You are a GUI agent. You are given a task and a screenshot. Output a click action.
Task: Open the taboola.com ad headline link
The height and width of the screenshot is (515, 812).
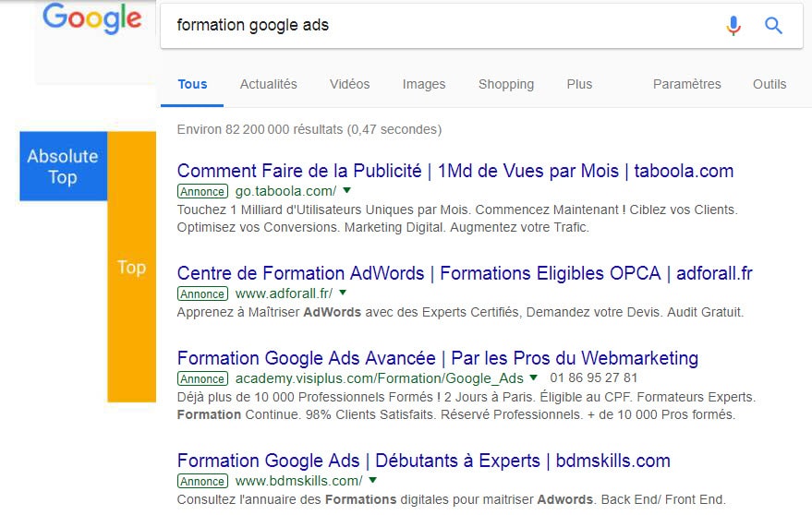point(455,171)
